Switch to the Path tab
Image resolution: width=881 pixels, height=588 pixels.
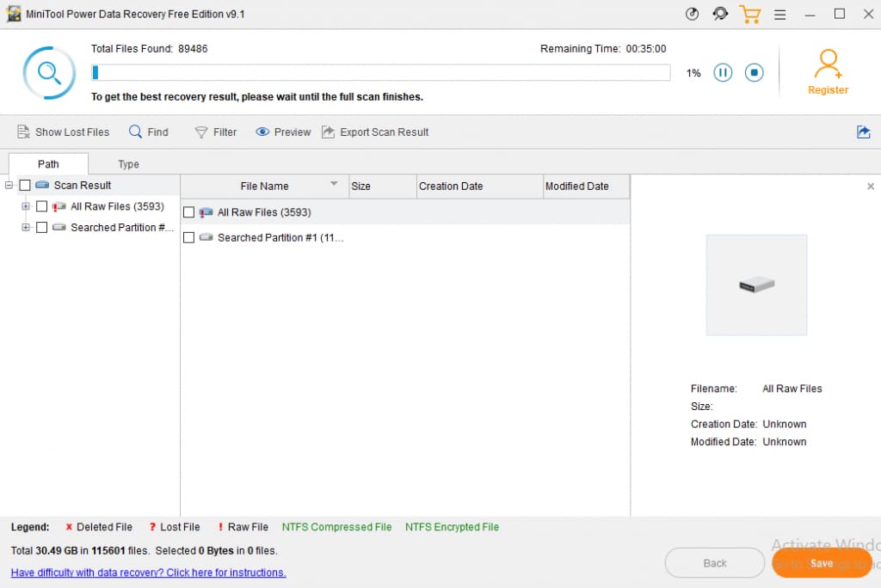coord(48,164)
